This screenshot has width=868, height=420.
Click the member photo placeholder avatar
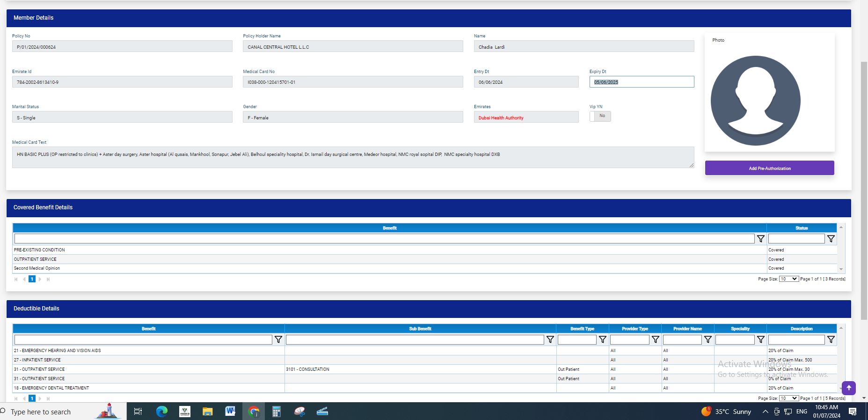(x=755, y=101)
